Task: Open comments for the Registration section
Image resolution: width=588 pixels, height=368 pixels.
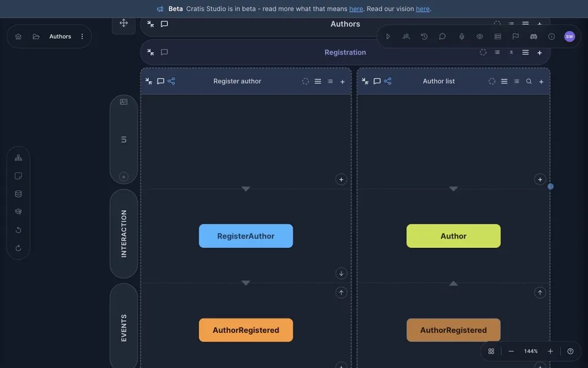Action: [164, 52]
